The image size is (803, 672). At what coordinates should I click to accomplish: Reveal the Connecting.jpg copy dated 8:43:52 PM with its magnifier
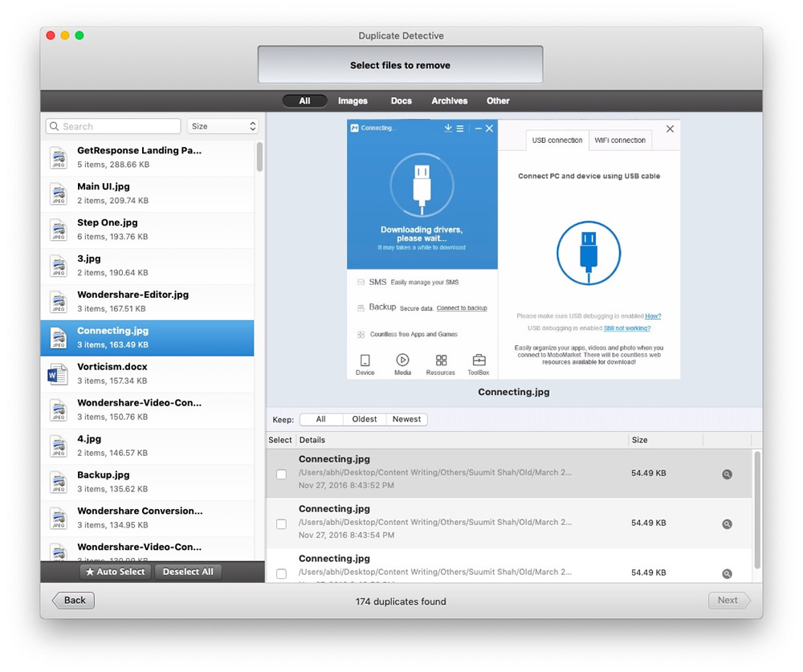click(727, 474)
